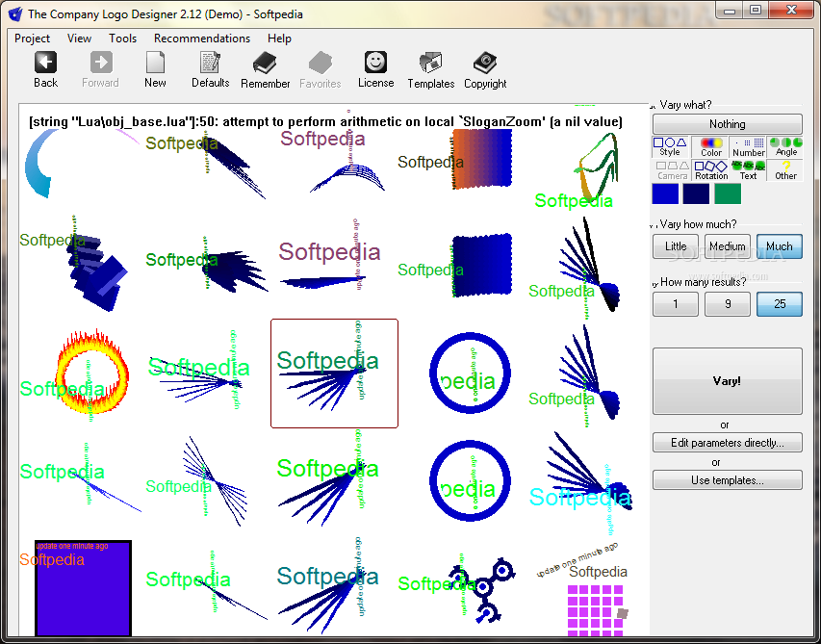
Task: Choose Color as the vary option
Action: pos(710,146)
